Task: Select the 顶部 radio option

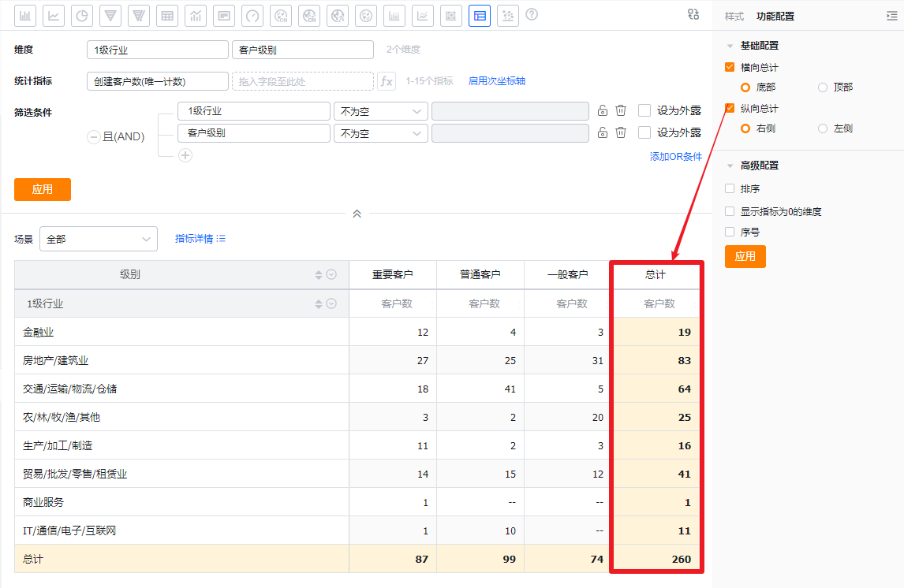Action: click(x=823, y=87)
